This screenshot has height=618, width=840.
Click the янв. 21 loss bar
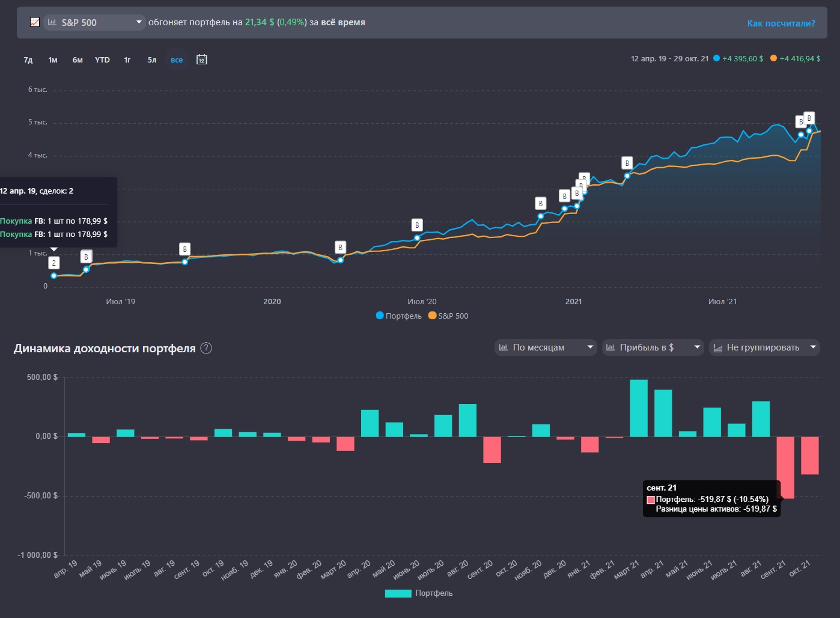coord(590,445)
